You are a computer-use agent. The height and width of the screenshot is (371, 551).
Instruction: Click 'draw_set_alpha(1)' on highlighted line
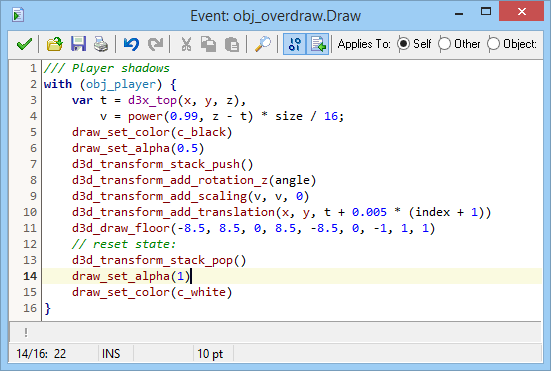131,276
